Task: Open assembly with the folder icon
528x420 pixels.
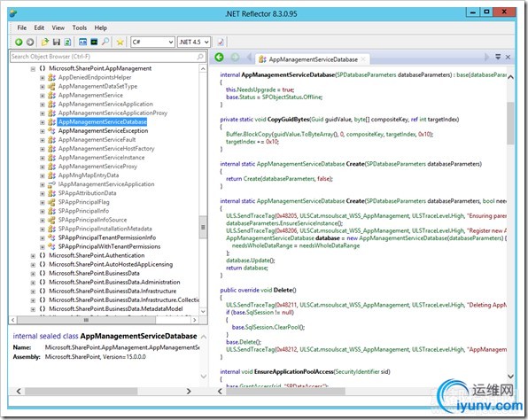Action: coord(45,43)
